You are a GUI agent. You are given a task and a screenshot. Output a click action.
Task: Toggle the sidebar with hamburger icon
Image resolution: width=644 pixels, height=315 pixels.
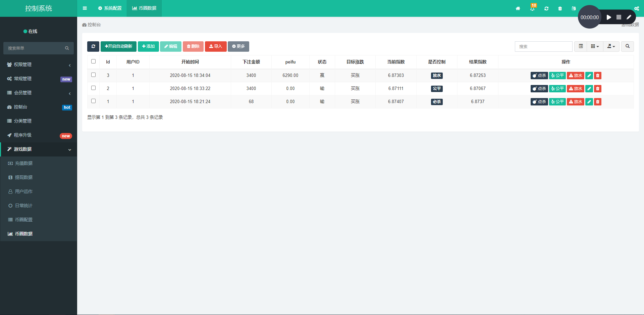(x=85, y=8)
